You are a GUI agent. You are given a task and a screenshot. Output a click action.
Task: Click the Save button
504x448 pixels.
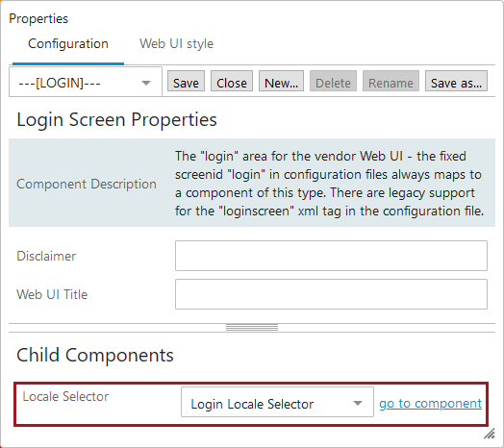tap(186, 81)
